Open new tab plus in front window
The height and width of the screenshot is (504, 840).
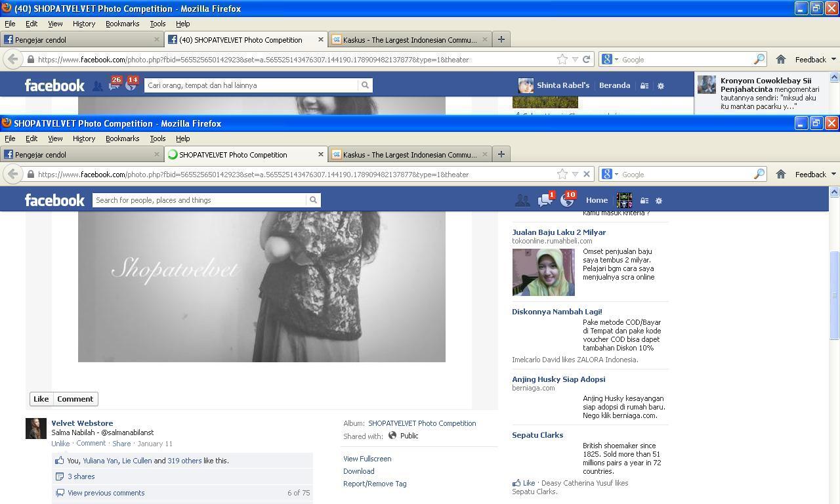[501, 154]
